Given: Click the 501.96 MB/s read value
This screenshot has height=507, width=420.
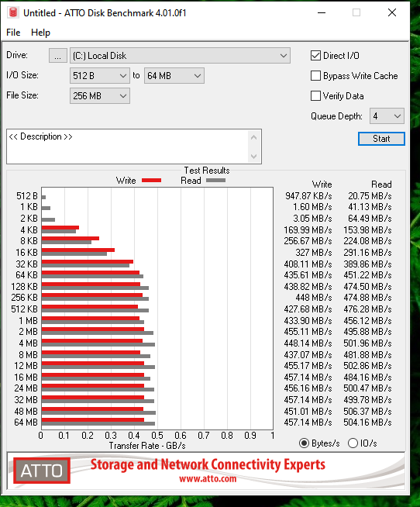Looking at the screenshot, I should [x=367, y=343].
